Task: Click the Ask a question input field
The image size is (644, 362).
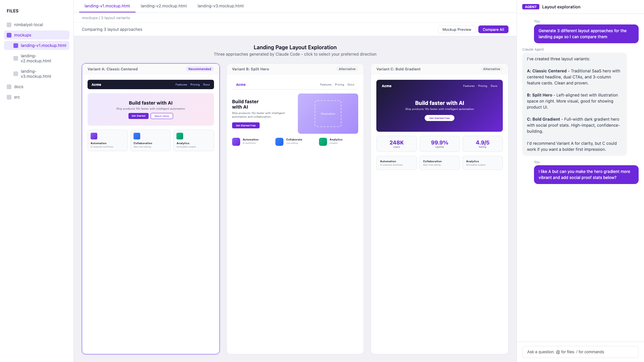Action: coord(580,352)
